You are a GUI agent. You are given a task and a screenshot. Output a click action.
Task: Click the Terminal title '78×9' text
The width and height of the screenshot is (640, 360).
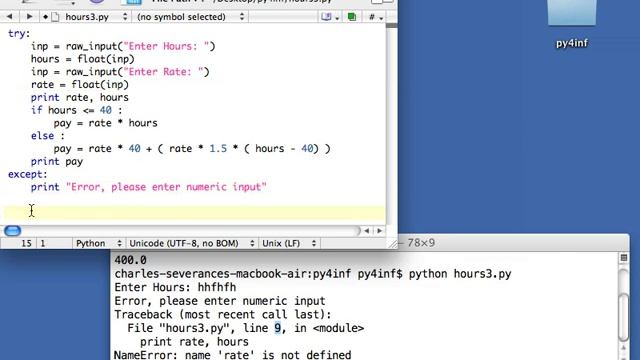click(x=421, y=243)
